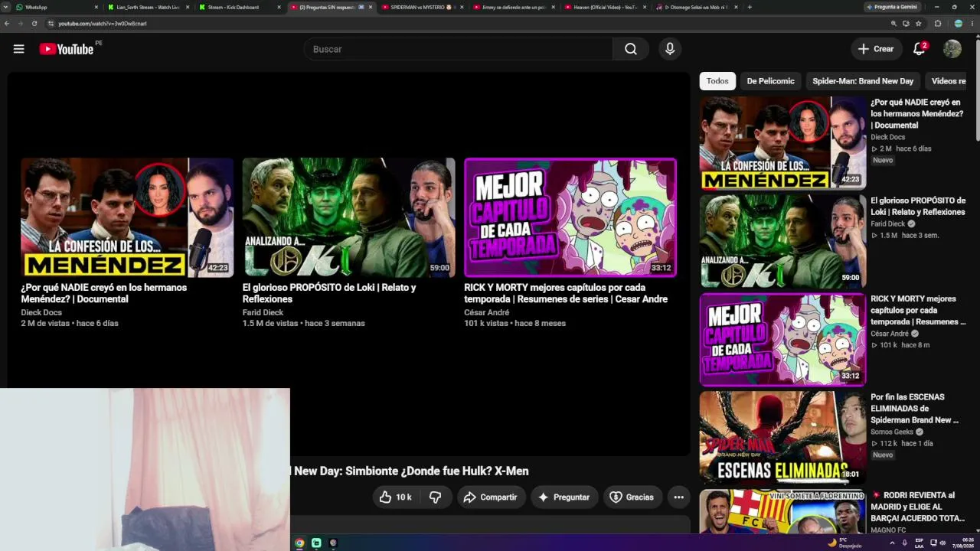Open Dieck Docs channel under endscreen video

41,312
